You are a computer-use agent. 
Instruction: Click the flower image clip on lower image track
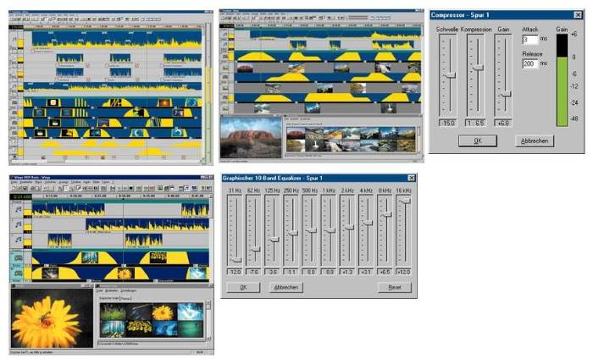pyautogui.click(x=125, y=273)
